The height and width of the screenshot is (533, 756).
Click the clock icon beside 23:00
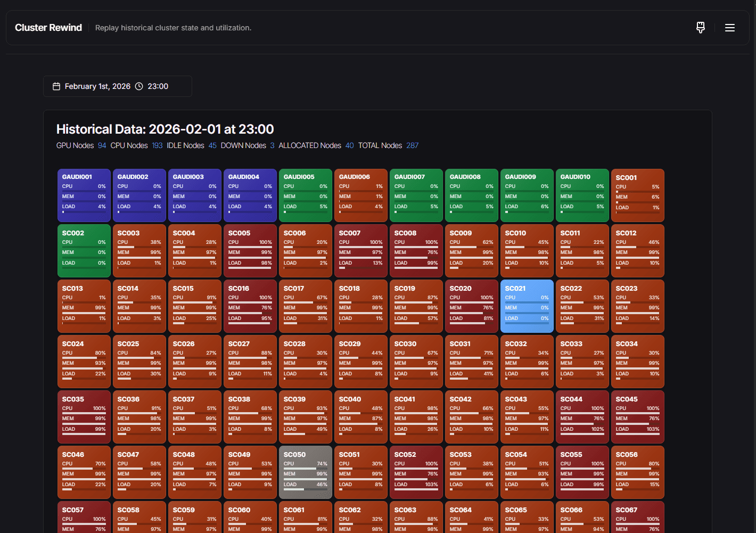(x=139, y=86)
